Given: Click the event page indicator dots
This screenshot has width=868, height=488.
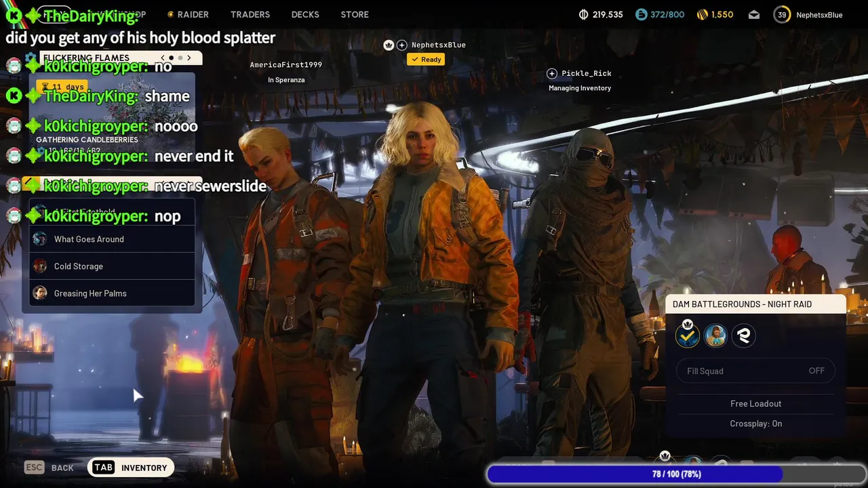Looking at the screenshot, I should pos(176,58).
